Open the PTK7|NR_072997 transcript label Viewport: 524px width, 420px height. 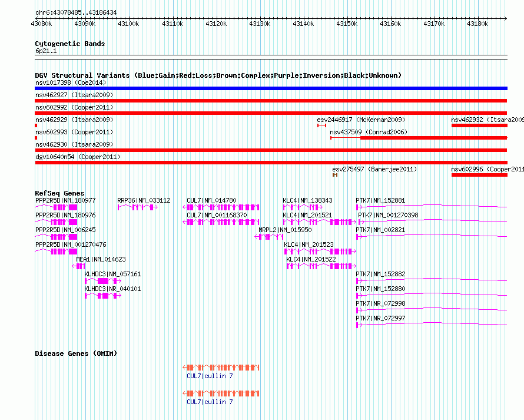380,318
